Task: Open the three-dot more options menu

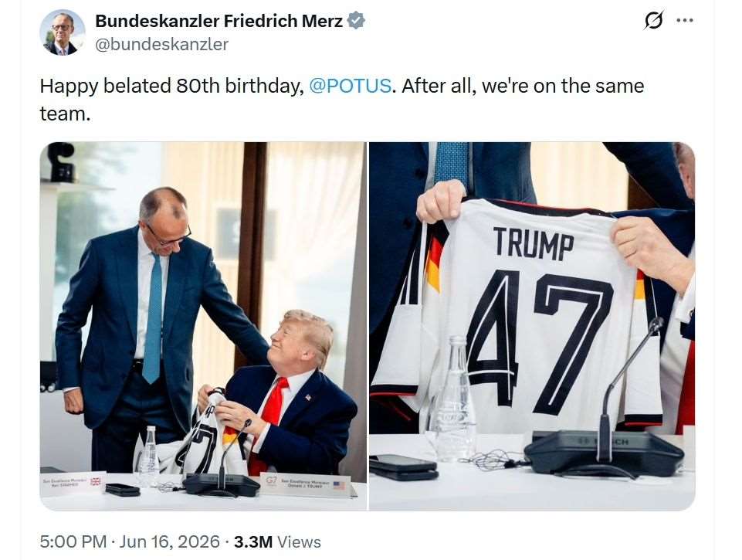Action: [x=685, y=20]
